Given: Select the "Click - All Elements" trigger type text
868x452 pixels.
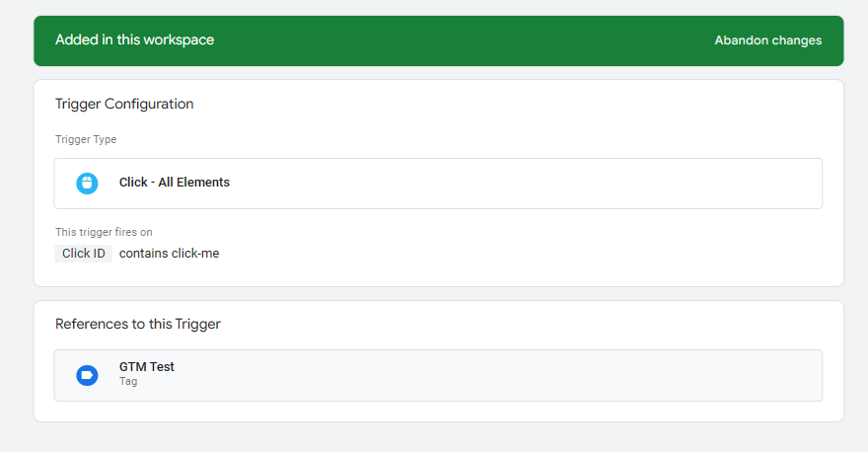Looking at the screenshot, I should coord(174,183).
